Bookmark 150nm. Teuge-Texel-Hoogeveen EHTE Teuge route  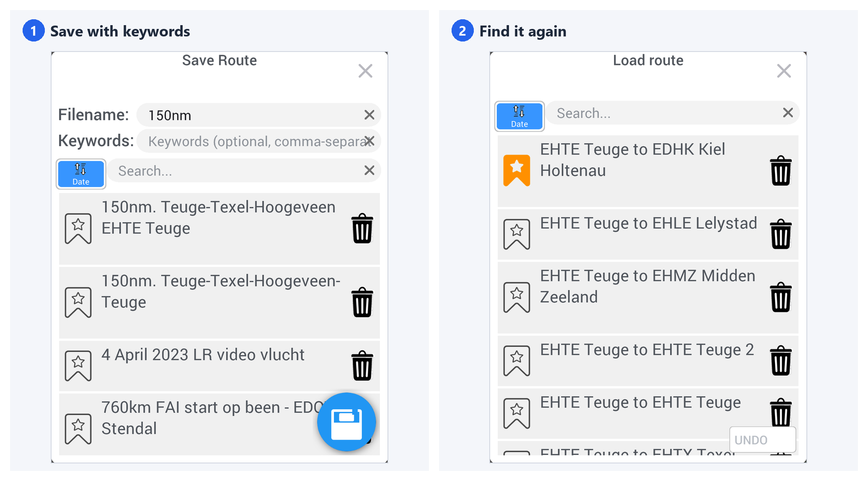(x=78, y=228)
